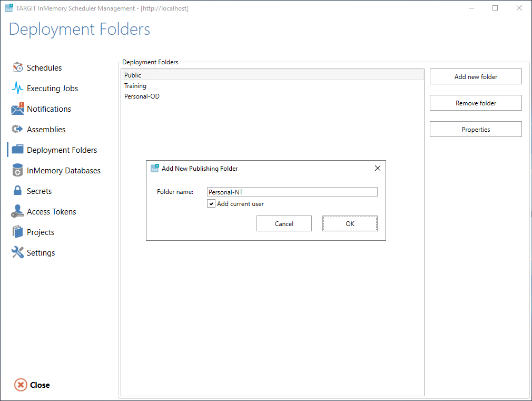Select InMemory Databases in the sidebar
The image size is (532, 401).
[x=63, y=170]
